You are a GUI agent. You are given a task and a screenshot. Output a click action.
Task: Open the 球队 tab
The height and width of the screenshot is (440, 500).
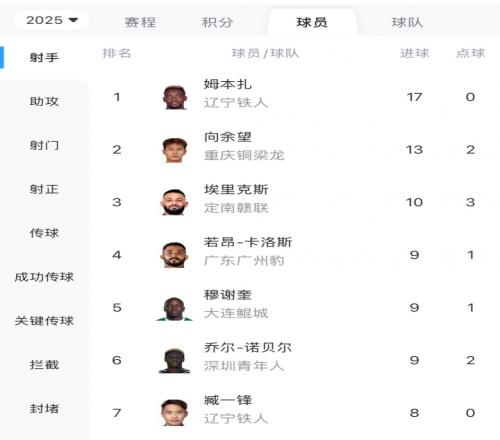(407, 23)
